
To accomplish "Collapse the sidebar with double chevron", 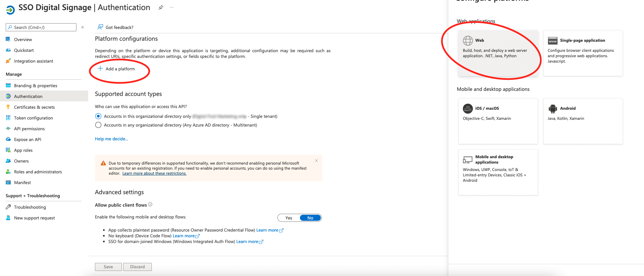I will 83,27.
